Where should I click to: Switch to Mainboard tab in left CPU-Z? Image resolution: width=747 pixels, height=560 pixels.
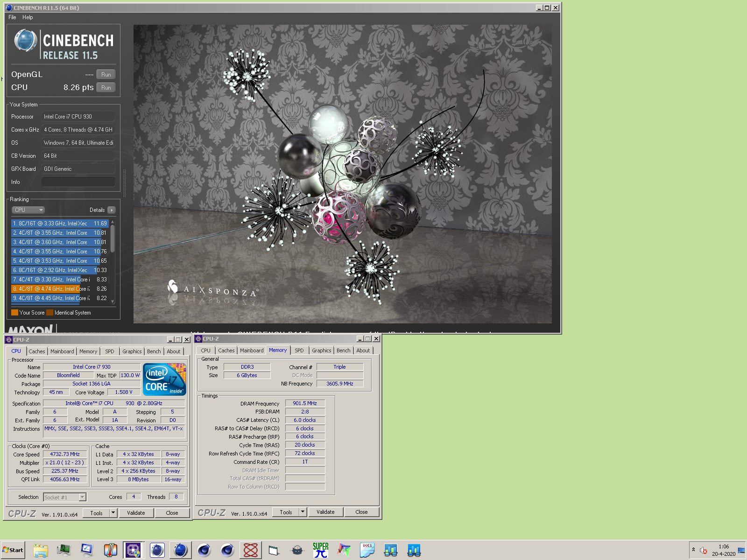pos(62,351)
